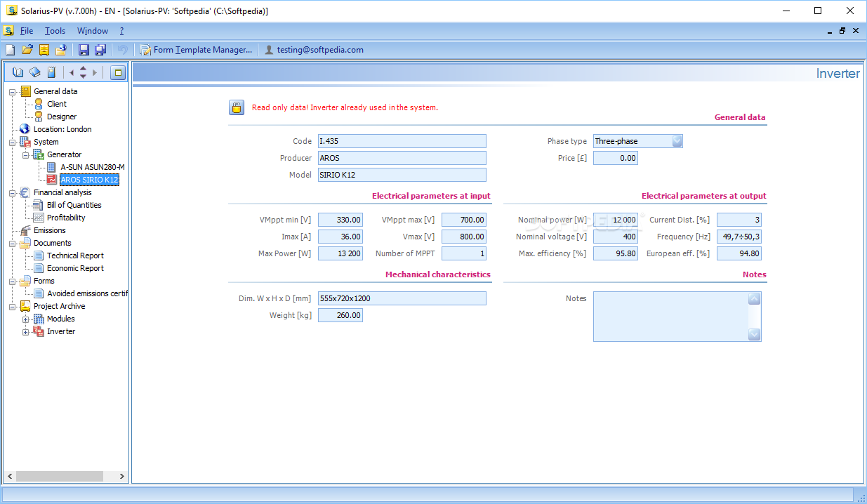The image size is (867, 504).
Task: Click the Client person icon in tree
Action: [x=39, y=104]
